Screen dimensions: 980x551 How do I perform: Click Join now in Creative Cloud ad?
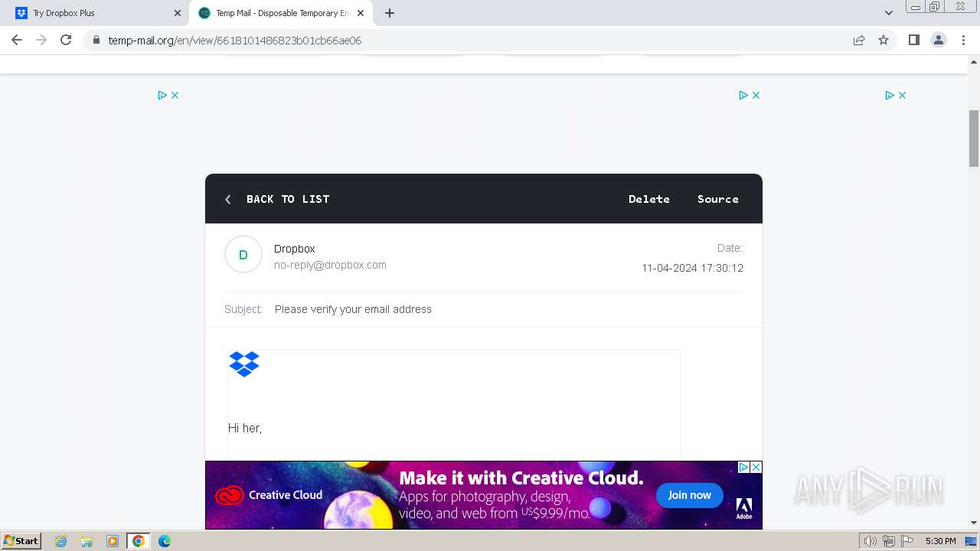[x=689, y=495]
